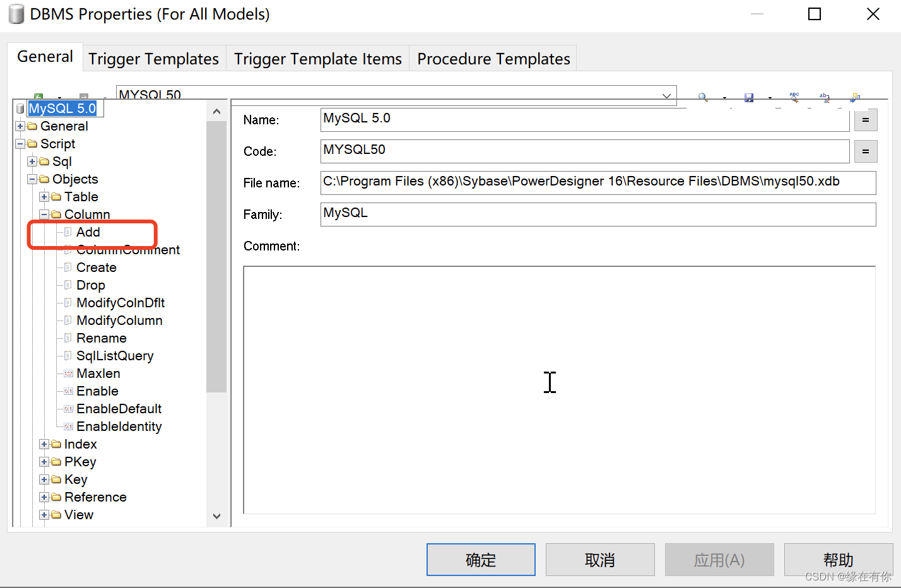Click the value icon beside Maxlen
Screen dimensions: 901x588
[68, 373]
